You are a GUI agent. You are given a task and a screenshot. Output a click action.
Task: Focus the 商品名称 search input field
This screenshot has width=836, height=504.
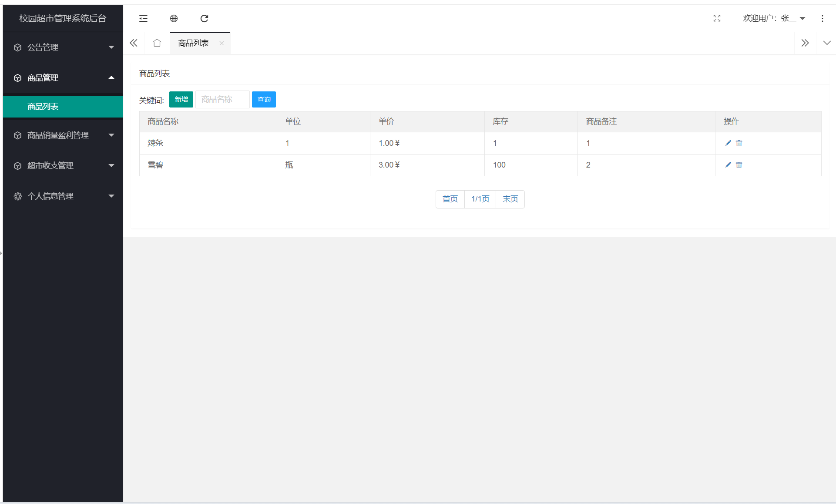click(222, 100)
